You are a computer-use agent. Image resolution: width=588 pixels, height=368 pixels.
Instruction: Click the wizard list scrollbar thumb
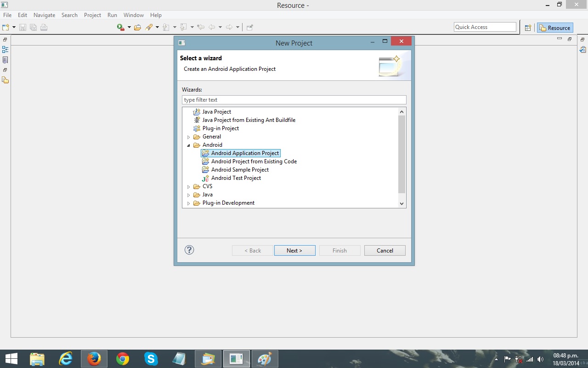click(x=402, y=154)
